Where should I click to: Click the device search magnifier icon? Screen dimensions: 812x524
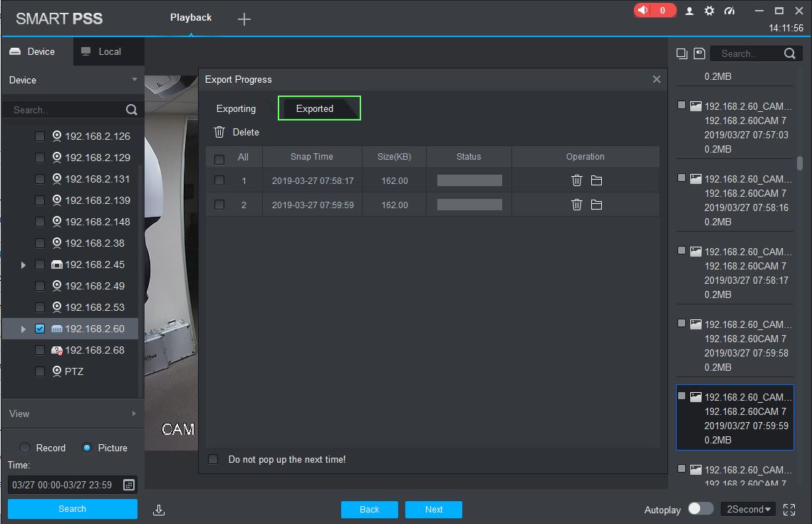click(132, 110)
